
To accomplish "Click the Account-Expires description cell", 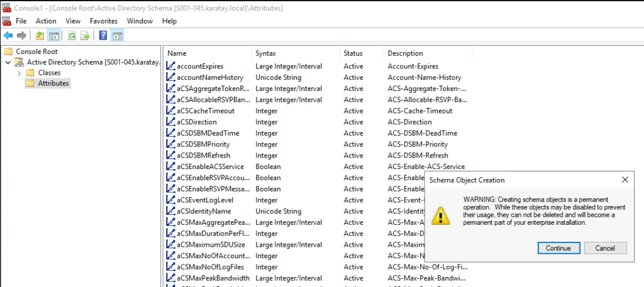I will tap(413, 66).
